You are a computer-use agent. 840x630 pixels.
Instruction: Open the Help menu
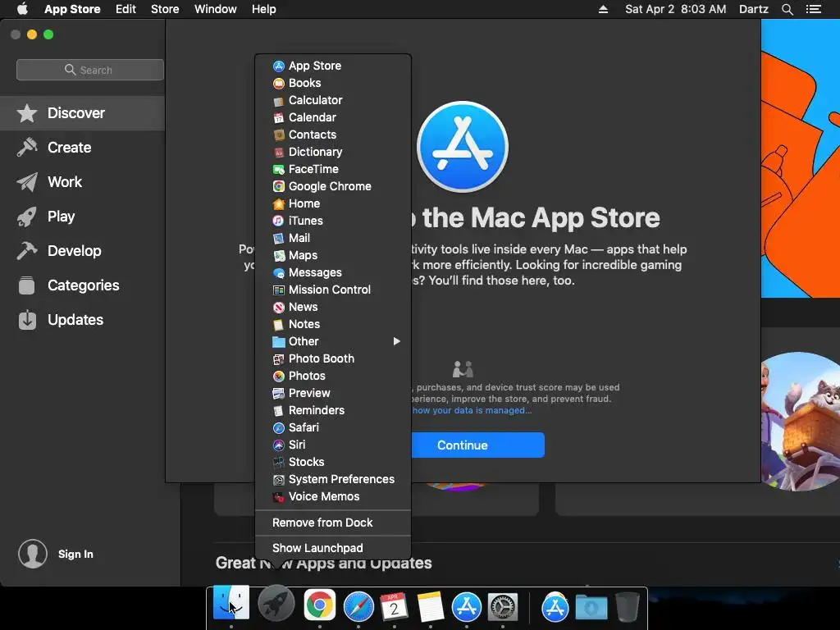point(263,9)
